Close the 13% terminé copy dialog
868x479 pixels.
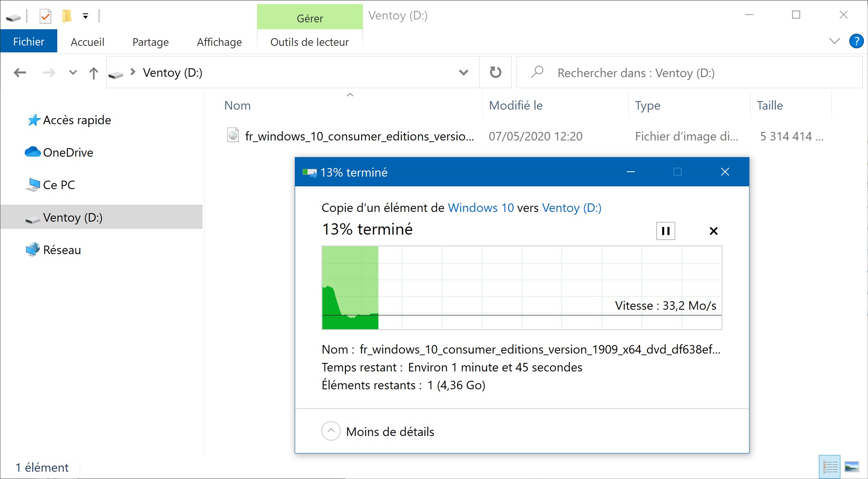[x=725, y=172]
